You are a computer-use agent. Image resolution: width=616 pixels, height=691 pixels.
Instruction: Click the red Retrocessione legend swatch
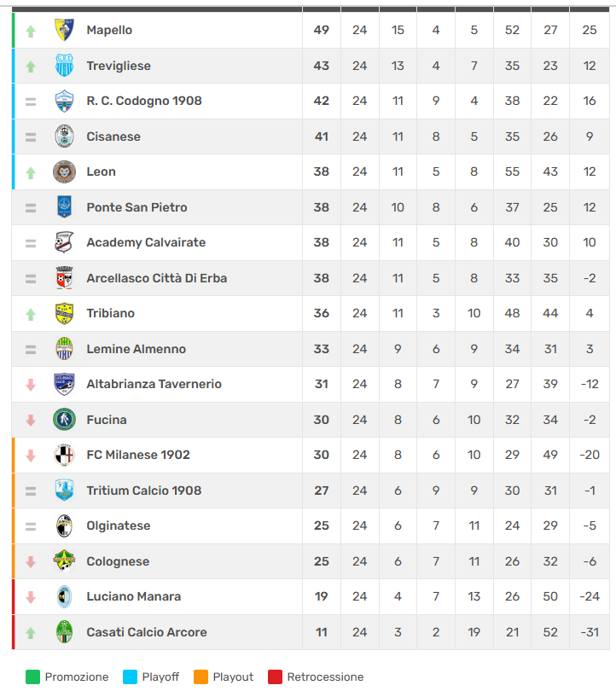pos(276,677)
